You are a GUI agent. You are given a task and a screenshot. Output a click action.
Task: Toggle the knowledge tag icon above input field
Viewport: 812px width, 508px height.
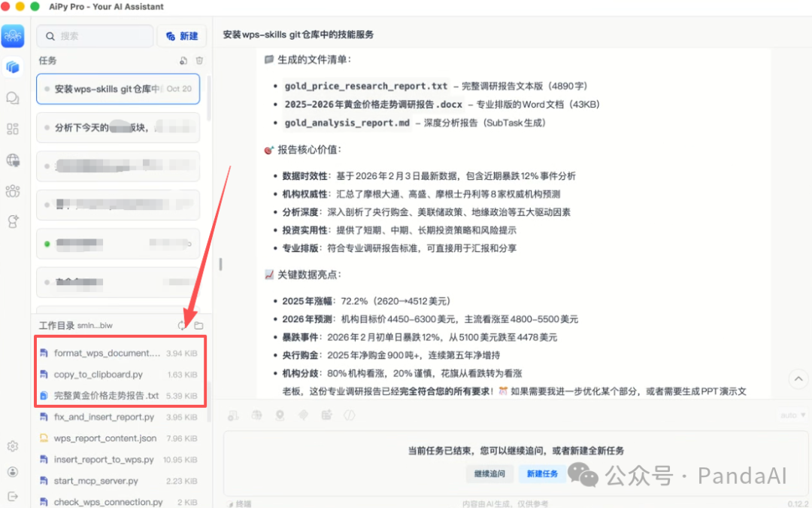click(303, 415)
